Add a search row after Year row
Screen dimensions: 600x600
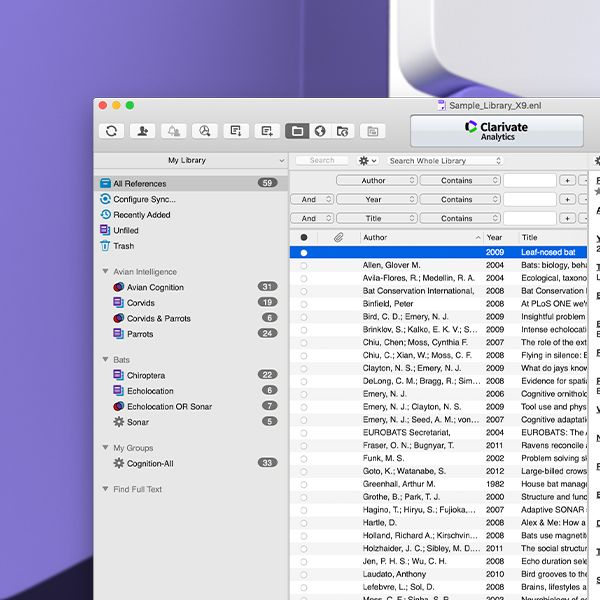tap(567, 199)
